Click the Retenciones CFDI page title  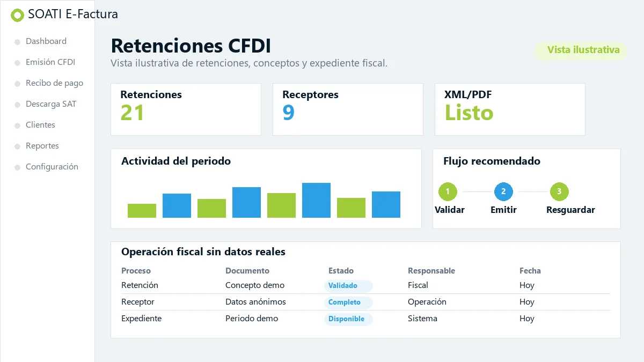(x=191, y=46)
